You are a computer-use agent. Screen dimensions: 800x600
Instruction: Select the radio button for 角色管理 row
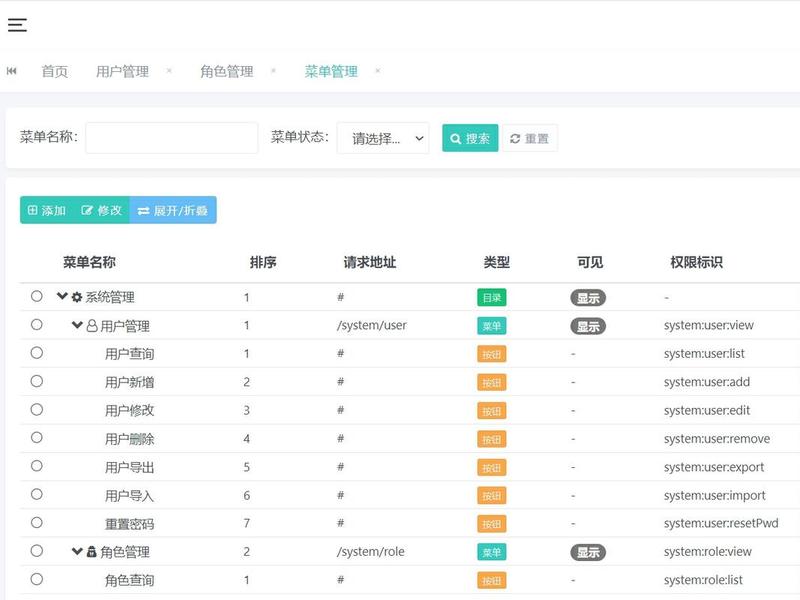(x=37, y=551)
